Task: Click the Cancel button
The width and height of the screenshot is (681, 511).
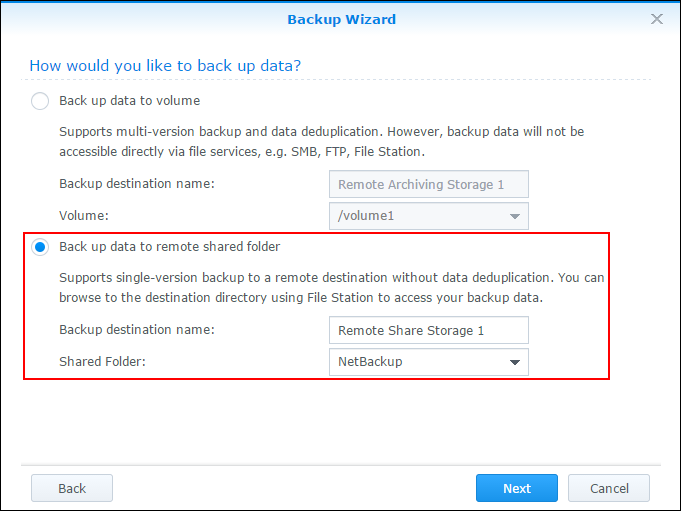Action: pyautogui.click(x=609, y=488)
